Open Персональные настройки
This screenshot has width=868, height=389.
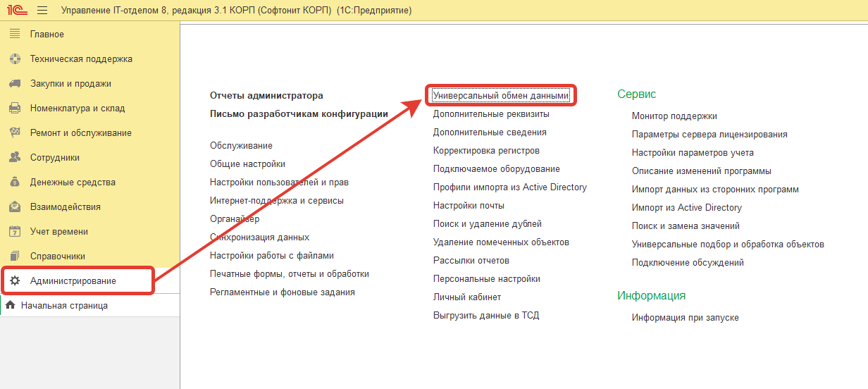tap(487, 279)
